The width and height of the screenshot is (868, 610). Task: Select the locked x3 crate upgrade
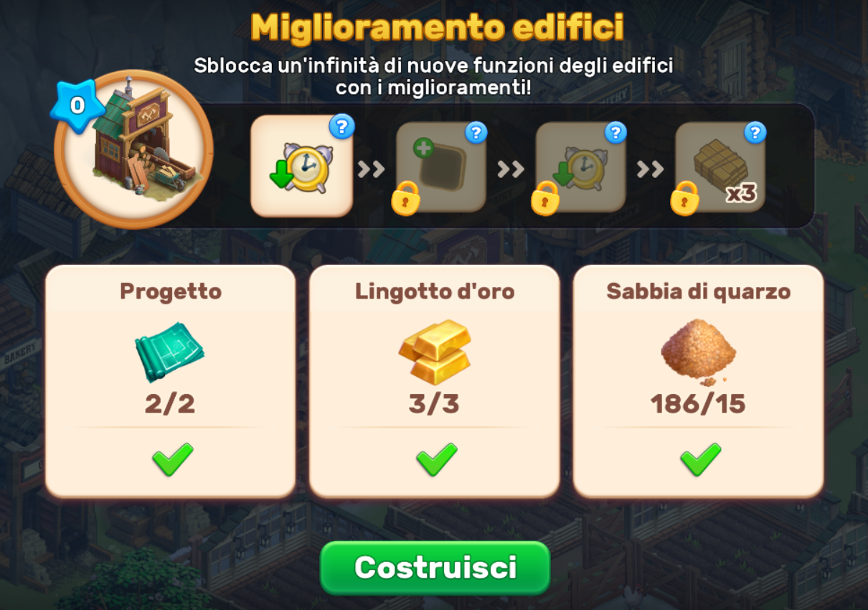coord(720,166)
